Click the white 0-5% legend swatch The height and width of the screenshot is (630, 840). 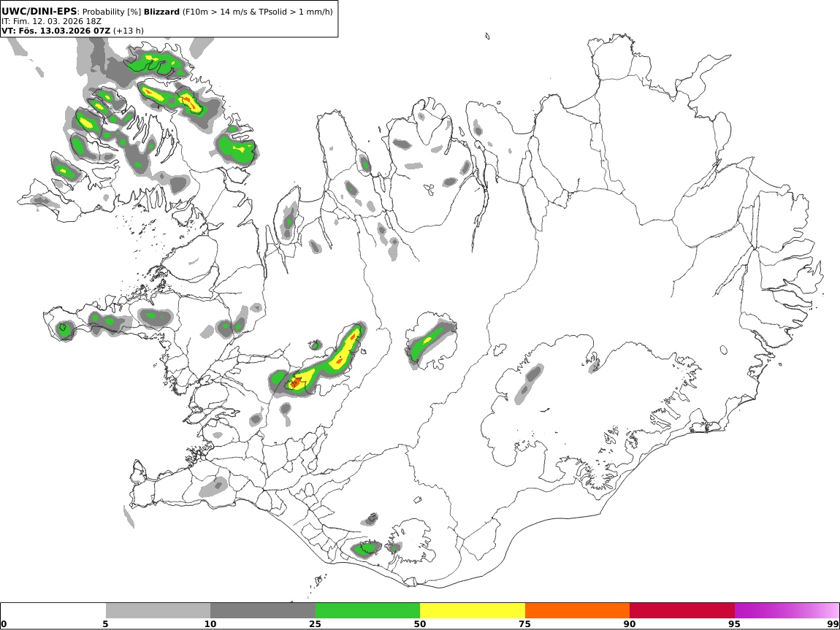click(53, 610)
